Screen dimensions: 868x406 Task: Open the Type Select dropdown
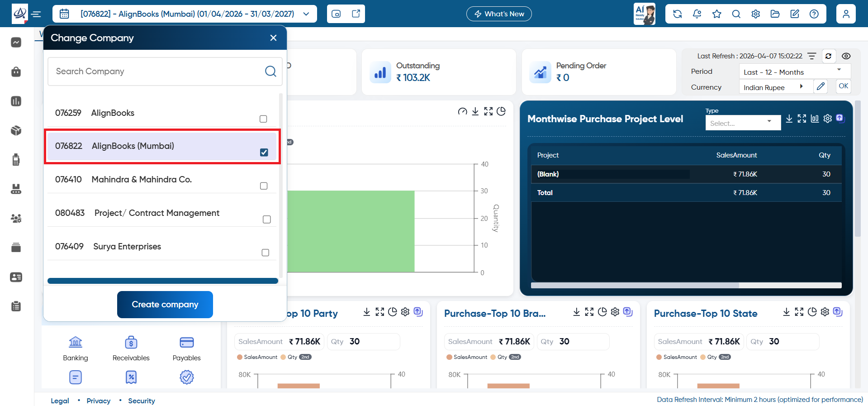(743, 123)
